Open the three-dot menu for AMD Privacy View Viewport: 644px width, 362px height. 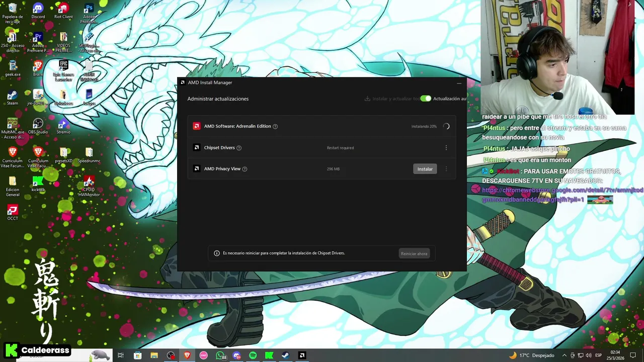point(446,169)
